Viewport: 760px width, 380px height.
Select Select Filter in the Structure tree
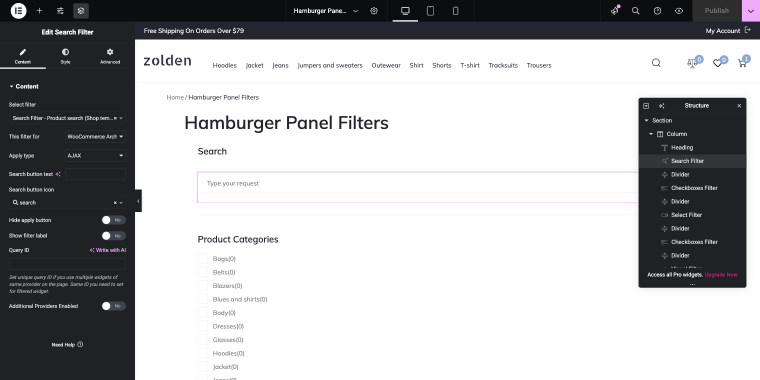(686, 215)
